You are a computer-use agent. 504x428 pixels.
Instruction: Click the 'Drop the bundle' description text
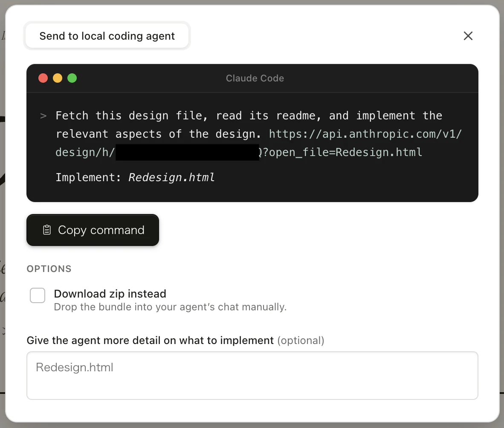point(170,307)
